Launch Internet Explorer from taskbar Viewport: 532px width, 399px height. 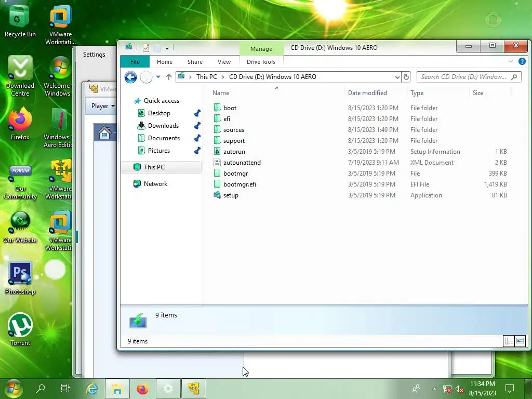pyautogui.click(x=91, y=389)
